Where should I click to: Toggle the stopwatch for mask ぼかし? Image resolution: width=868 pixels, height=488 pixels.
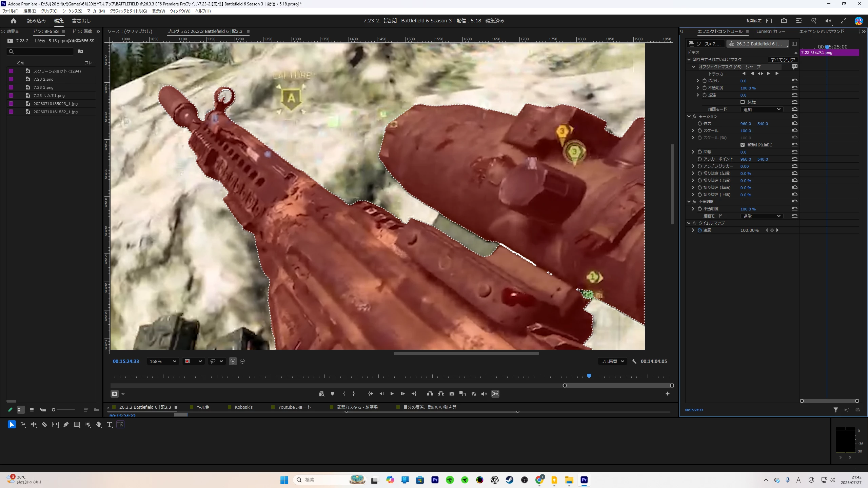pos(704,81)
